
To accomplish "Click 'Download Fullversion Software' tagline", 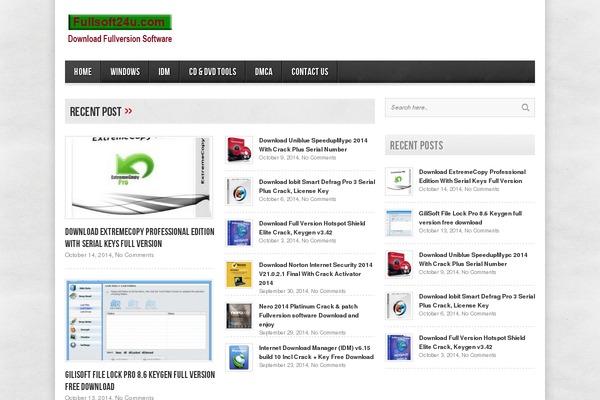I will 120,39.
